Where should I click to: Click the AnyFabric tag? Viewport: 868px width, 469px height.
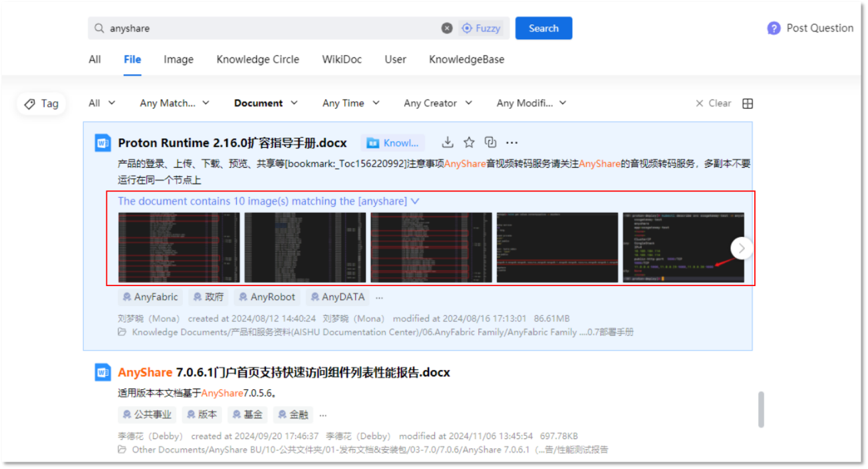150,297
